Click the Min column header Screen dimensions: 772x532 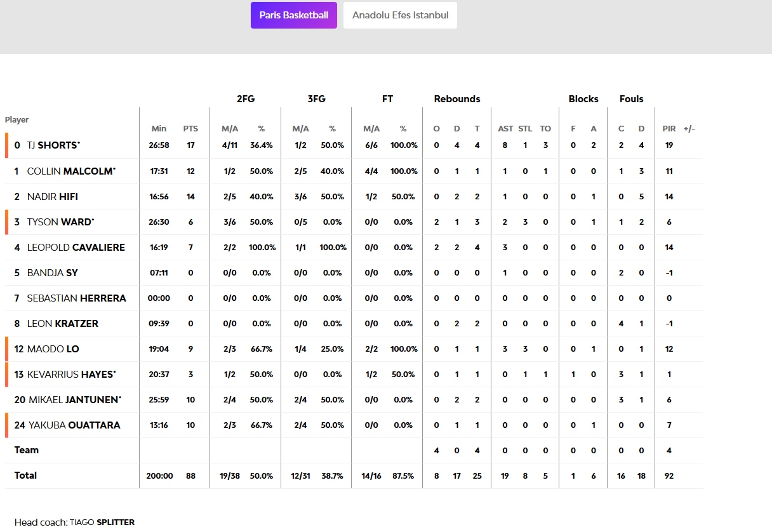[159, 129]
